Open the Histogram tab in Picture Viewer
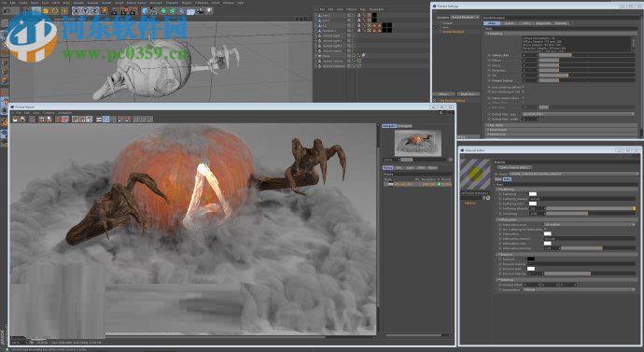 pos(404,126)
